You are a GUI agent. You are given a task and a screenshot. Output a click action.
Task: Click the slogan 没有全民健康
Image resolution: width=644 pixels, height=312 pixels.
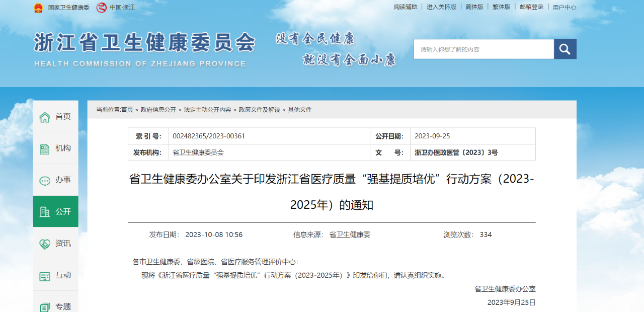[x=315, y=38]
